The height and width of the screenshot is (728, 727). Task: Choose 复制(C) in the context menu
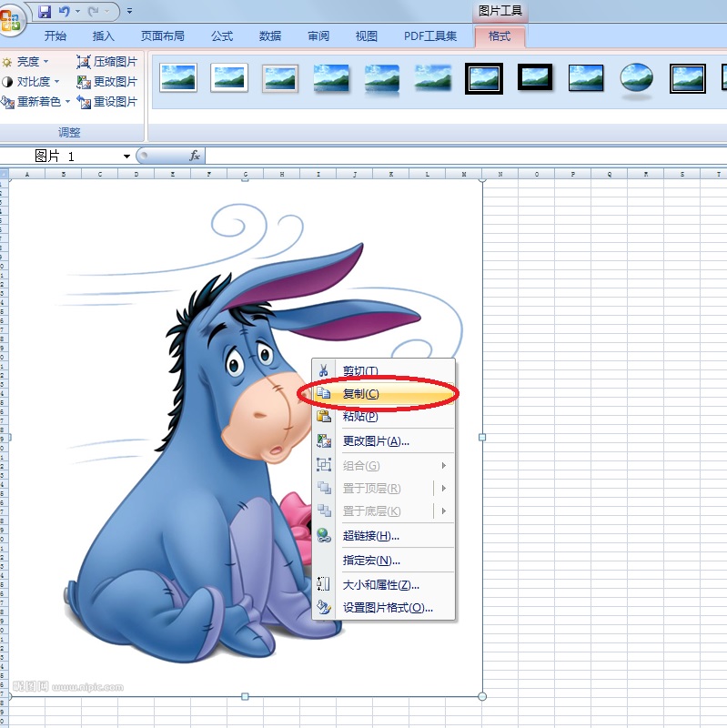click(359, 394)
